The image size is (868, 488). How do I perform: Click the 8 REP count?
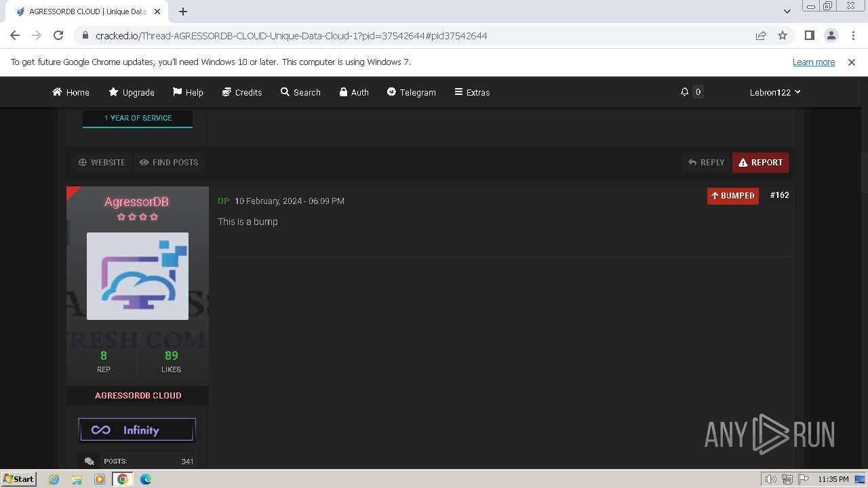pyautogui.click(x=104, y=361)
